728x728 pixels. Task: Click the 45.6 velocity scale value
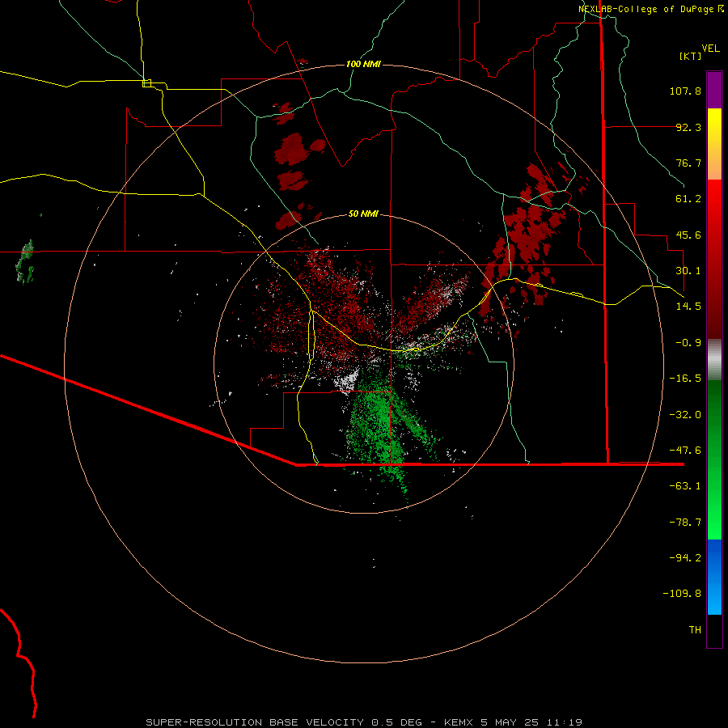[688, 235]
